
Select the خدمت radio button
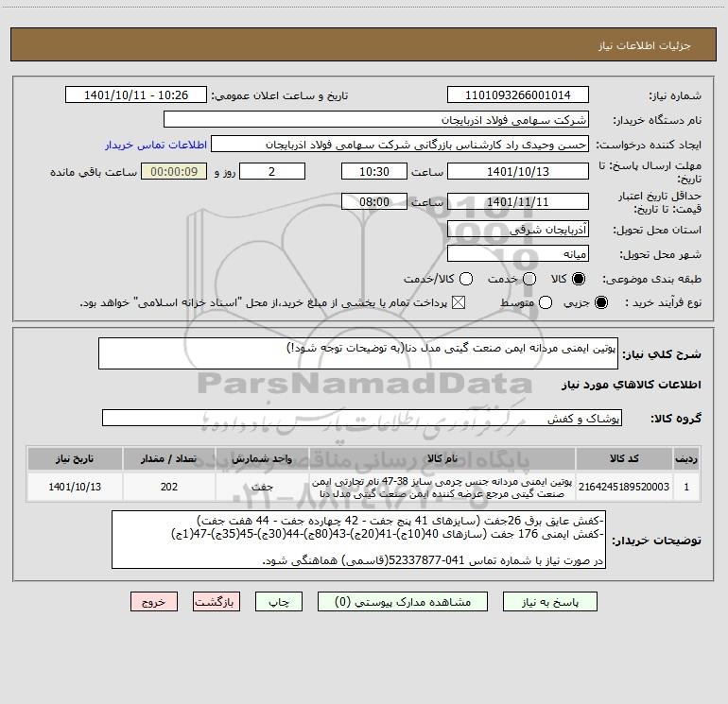coord(529,279)
